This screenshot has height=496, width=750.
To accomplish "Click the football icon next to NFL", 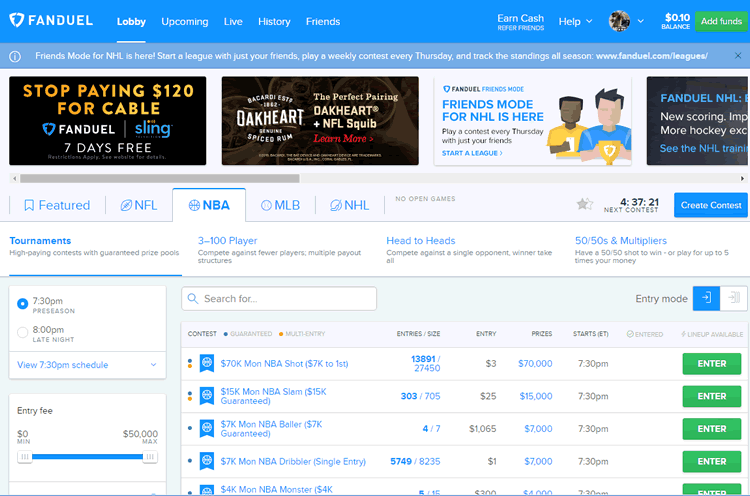I will tap(126, 205).
